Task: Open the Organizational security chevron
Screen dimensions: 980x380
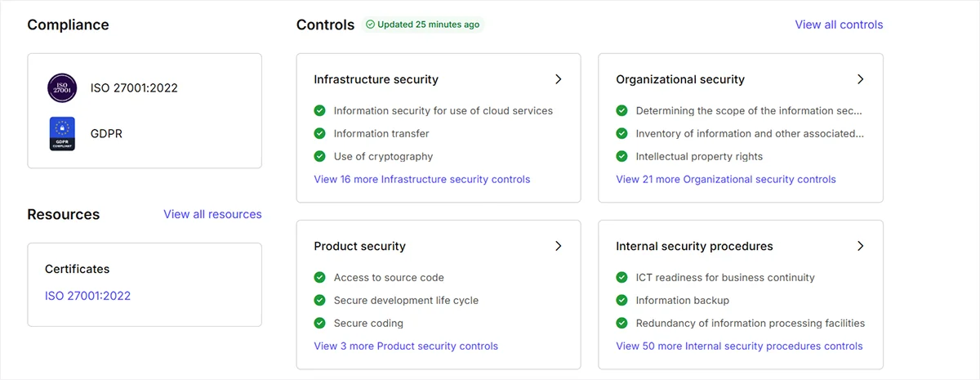Action: (860, 79)
